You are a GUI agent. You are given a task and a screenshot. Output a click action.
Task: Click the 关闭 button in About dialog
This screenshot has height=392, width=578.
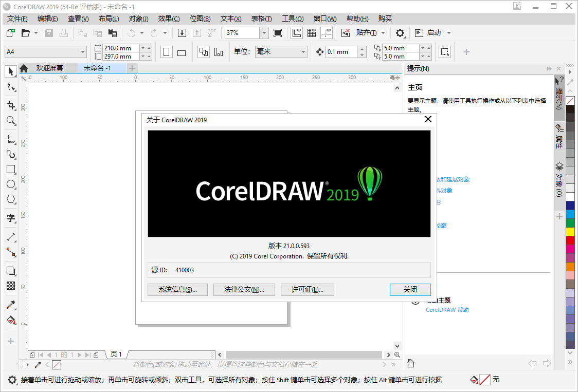point(410,290)
